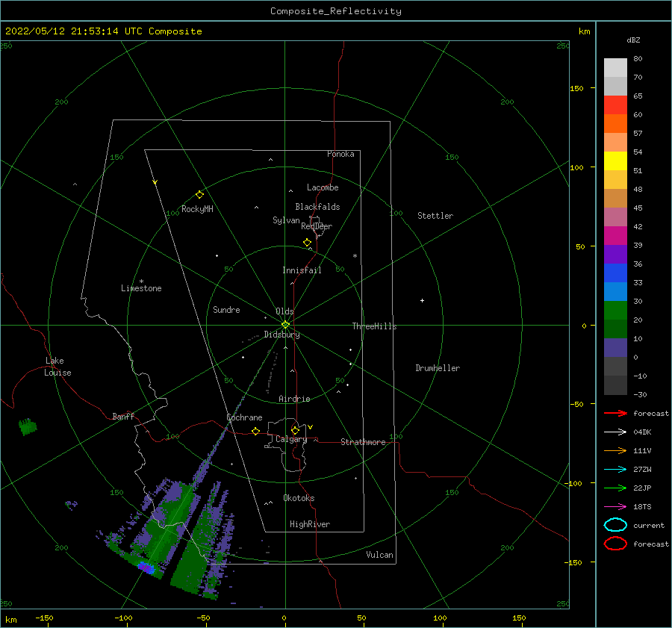The width and height of the screenshot is (672, 628).
Task: Select the yellow 51-54 dBZ color swatch
Action: 615,161
